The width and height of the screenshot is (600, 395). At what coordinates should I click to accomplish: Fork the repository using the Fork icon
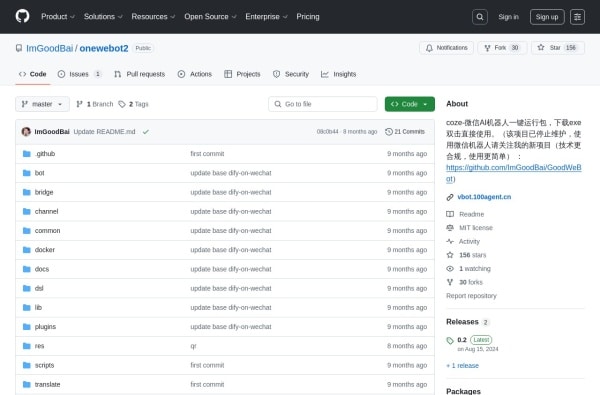[488, 48]
